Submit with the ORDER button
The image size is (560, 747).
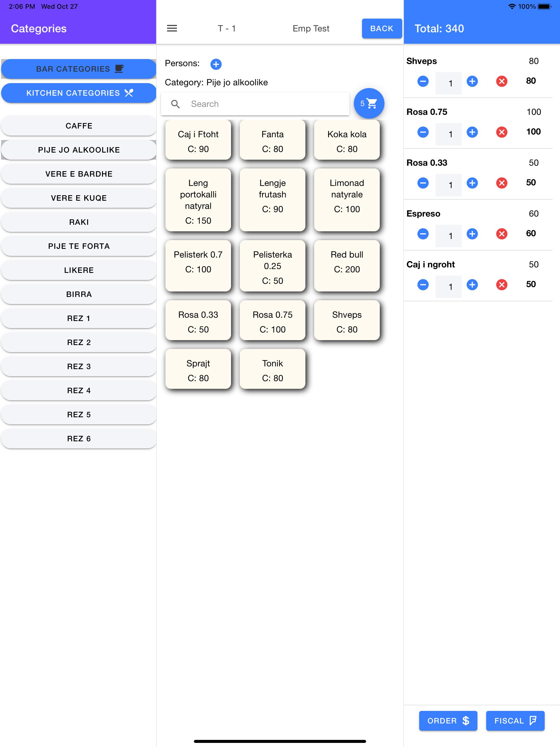click(448, 721)
